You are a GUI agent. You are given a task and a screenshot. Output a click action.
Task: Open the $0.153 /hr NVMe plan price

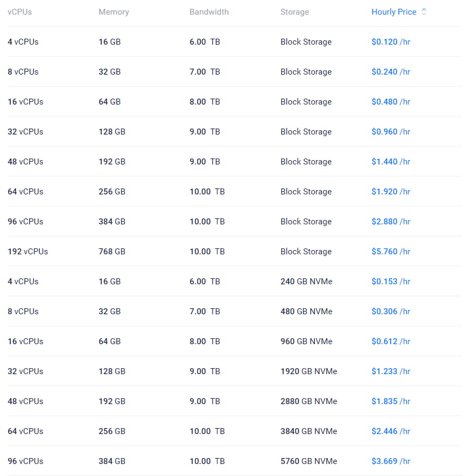(391, 281)
